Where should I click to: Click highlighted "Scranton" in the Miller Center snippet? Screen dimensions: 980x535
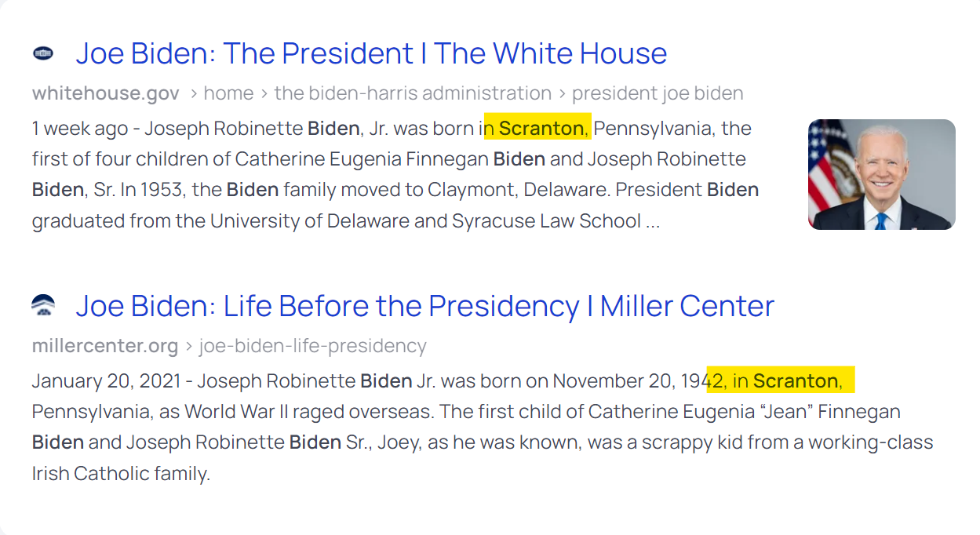(x=796, y=381)
